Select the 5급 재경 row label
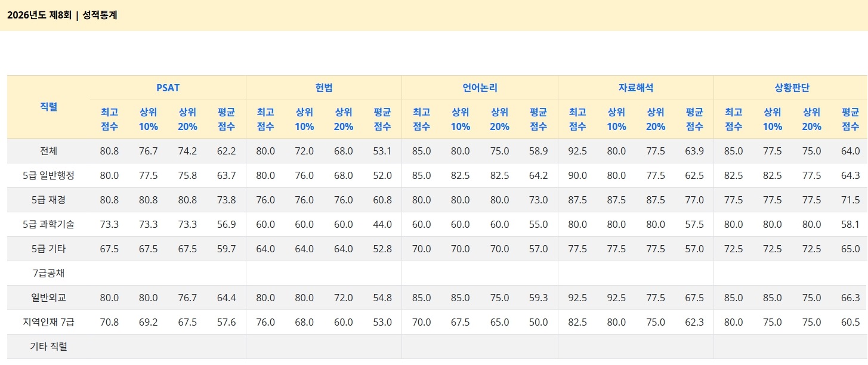This screenshot has width=868, height=365. (48, 200)
